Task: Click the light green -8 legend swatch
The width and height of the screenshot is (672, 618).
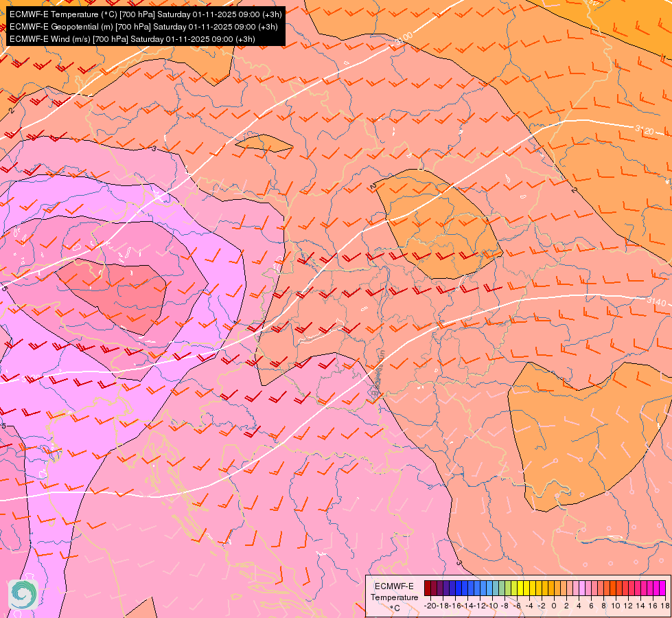Action: pyautogui.click(x=508, y=588)
